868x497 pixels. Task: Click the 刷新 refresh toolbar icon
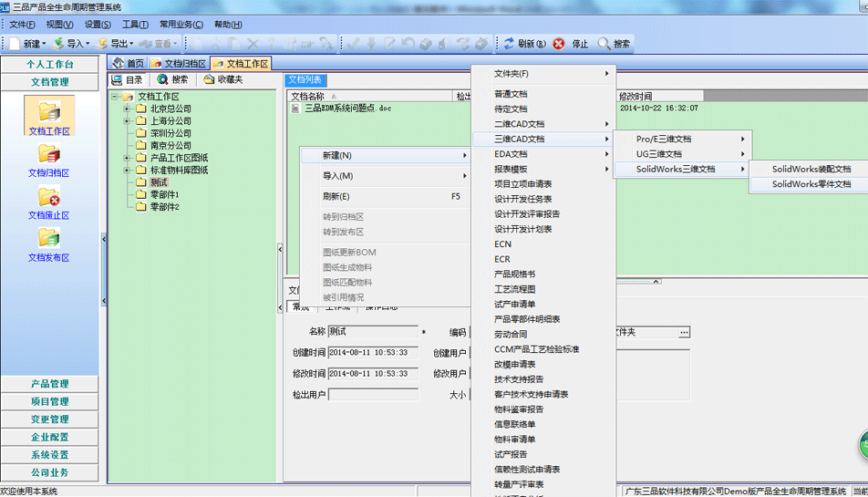[509, 44]
